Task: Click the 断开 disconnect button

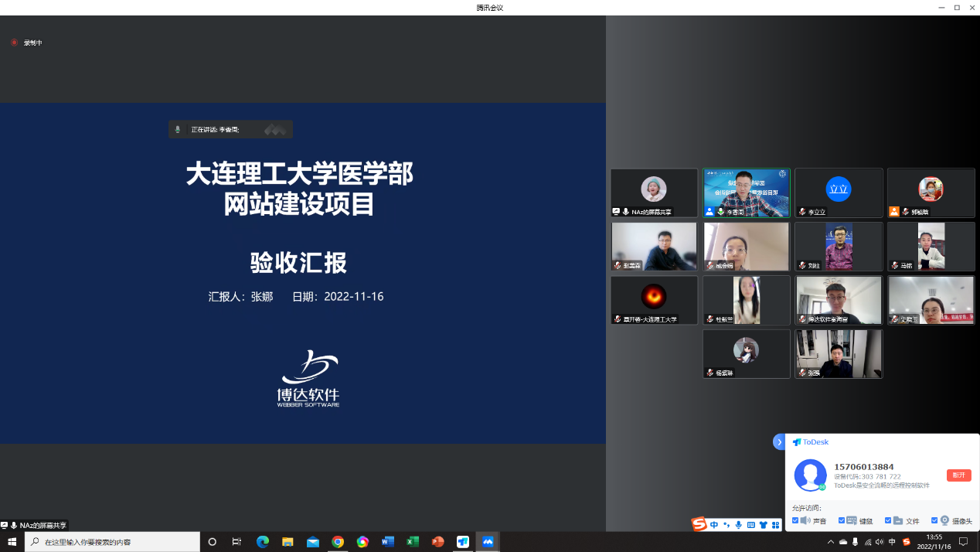Action: [x=958, y=475]
